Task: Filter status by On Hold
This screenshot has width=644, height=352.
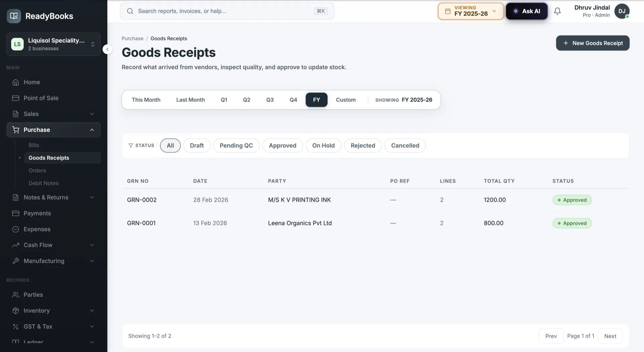Action: point(323,145)
